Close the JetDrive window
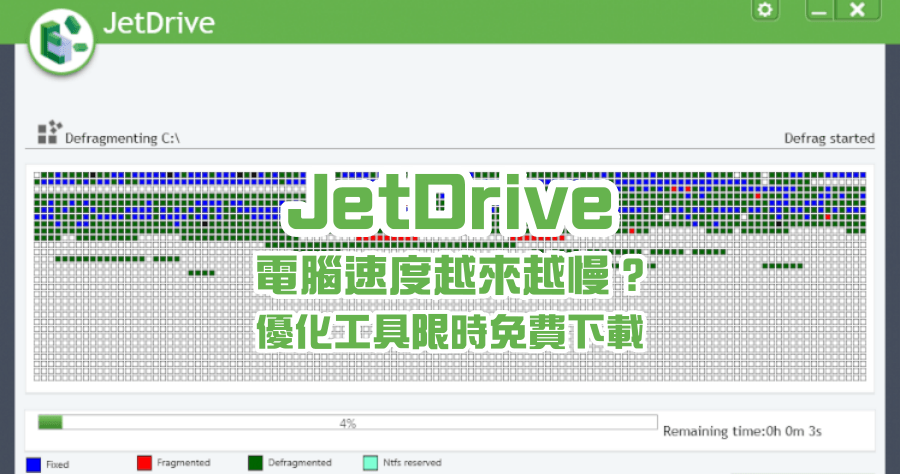This screenshot has width=900, height=474. click(857, 10)
